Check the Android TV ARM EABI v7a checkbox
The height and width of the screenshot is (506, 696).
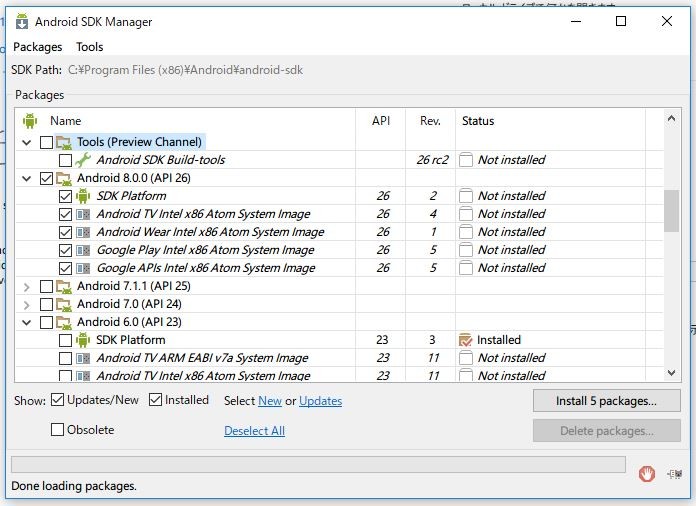tap(65, 358)
